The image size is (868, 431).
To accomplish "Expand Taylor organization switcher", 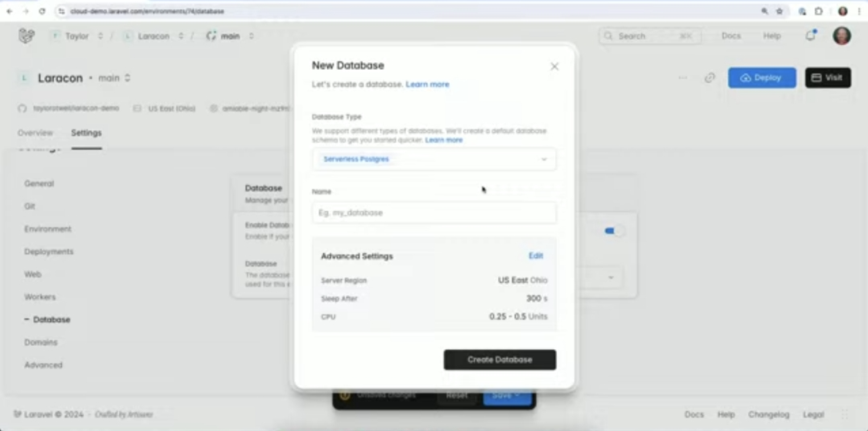I will [x=100, y=36].
